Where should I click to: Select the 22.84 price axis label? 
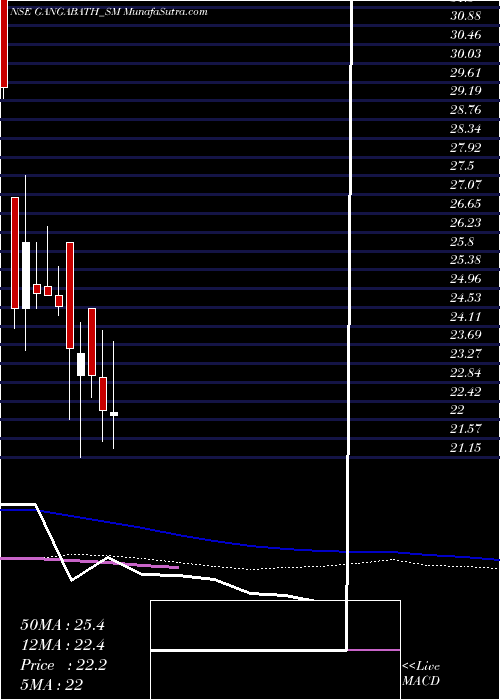coord(466,372)
